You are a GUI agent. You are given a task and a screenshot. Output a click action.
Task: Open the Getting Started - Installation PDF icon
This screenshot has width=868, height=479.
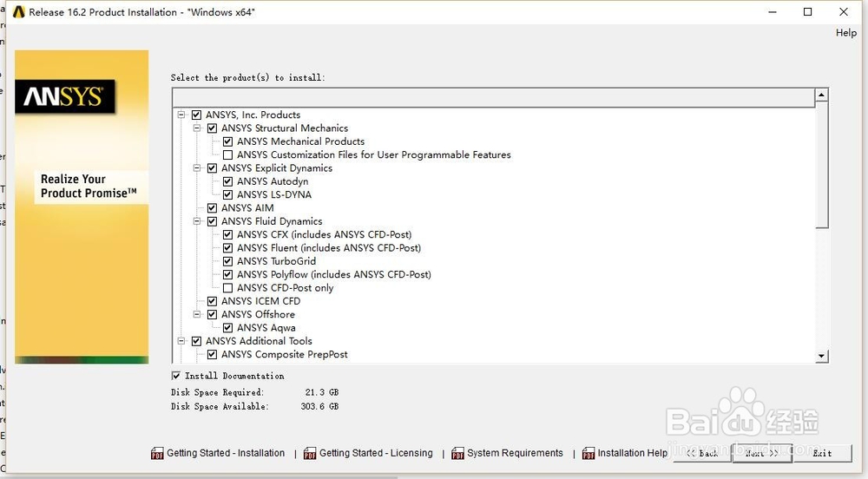(x=157, y=454)
